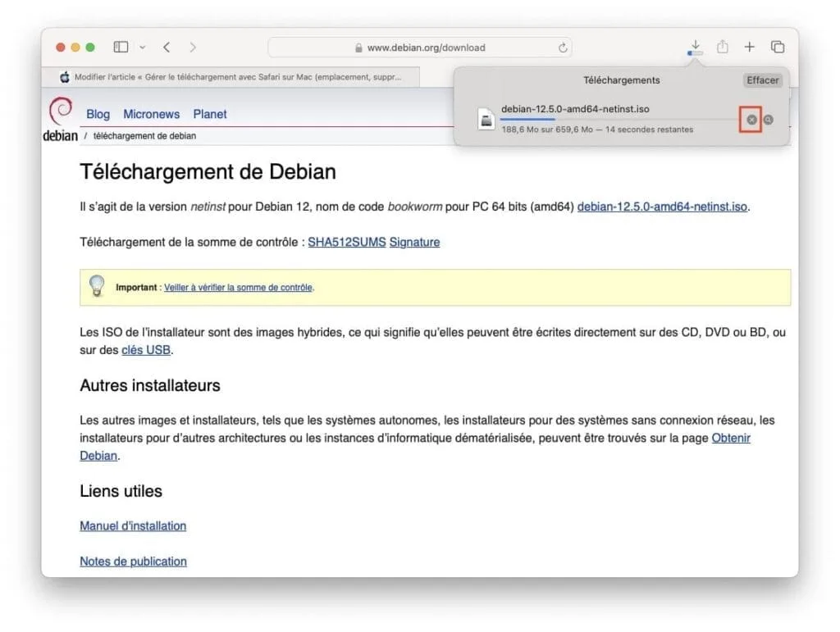The height and width of the screenshot is (632, 840).
Task: Open the sidebar chevron dropdown
Action: [141, 47]
